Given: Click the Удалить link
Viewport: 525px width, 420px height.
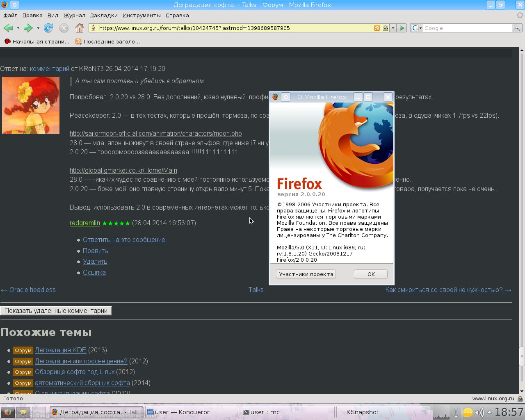Looking at the screenshot, I should click(95, 261).
